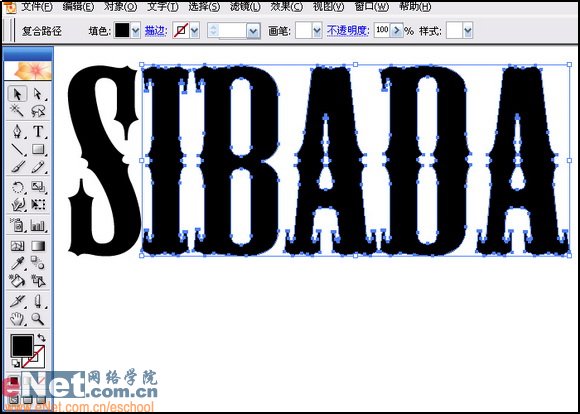The image size is (580, 414).
Task: Select the Magic Wand tool
Action: (17, 110)
